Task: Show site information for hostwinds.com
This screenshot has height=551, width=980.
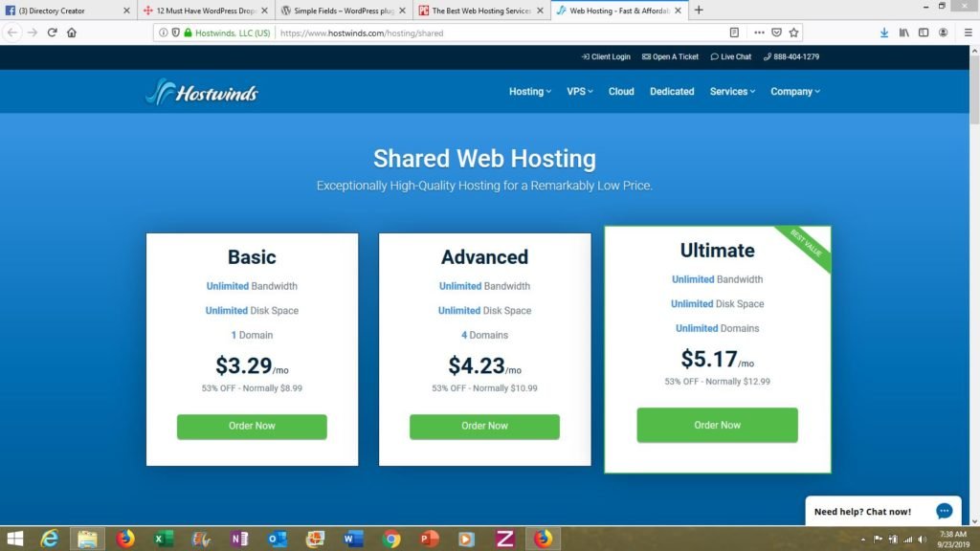Action: (x=163, y=33)
